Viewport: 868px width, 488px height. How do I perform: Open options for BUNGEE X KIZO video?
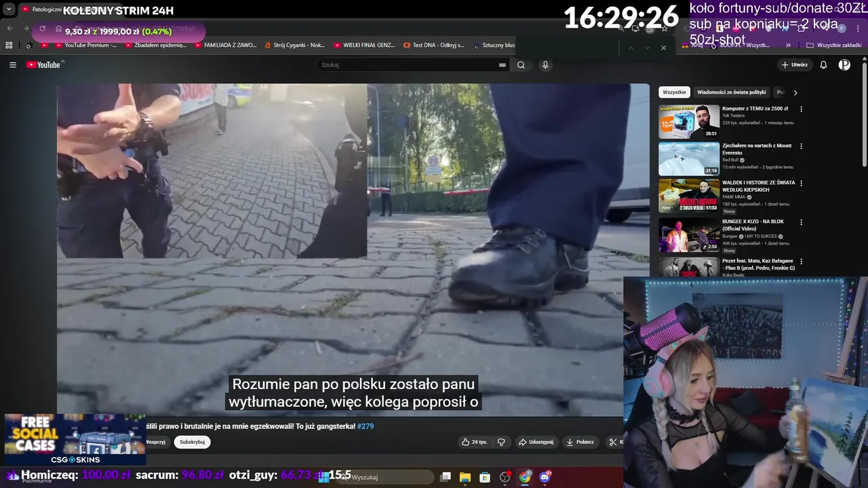click(x=802, y=222)
